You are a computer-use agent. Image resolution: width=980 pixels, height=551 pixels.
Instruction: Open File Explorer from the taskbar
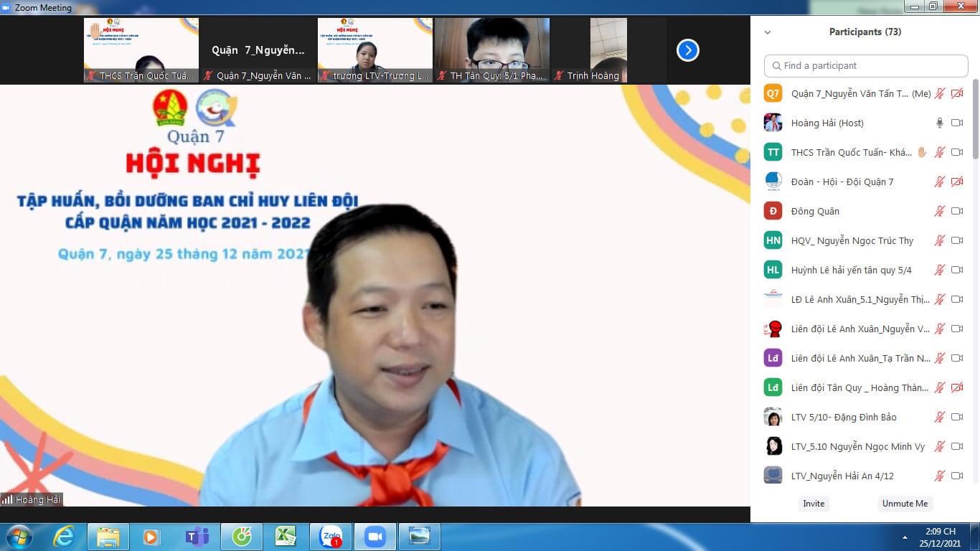point(108,537)
